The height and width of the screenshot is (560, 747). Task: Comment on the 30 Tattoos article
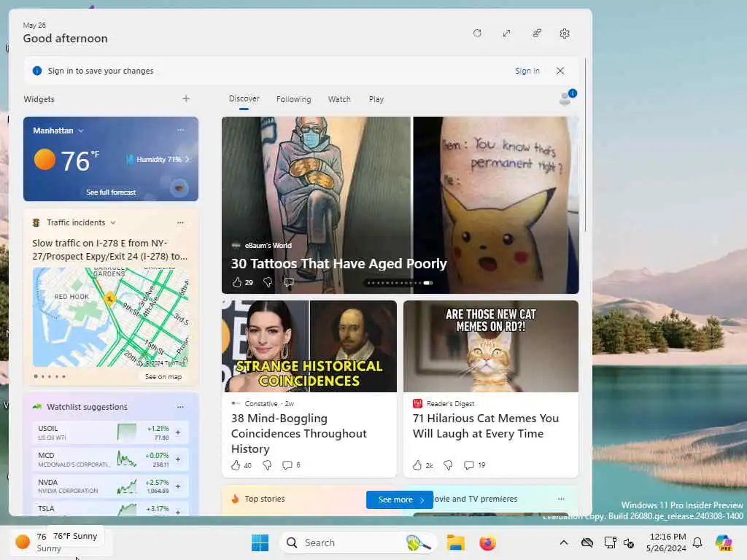click(x=289, y=282)
